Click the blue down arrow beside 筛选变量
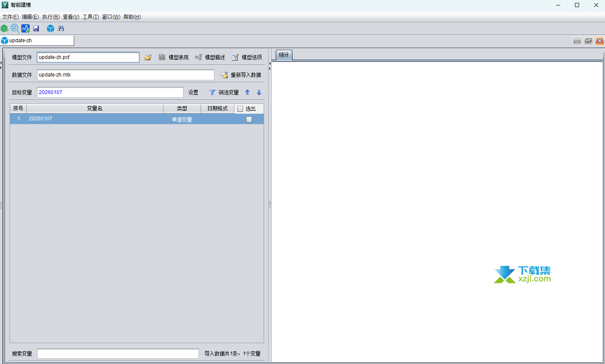 (x=259, y=92)
